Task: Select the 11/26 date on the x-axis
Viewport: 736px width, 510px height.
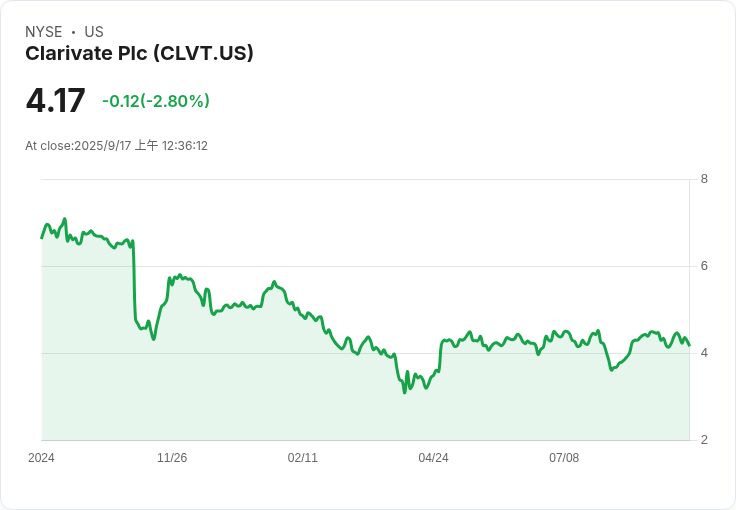Action: click(x=172, y=458)
